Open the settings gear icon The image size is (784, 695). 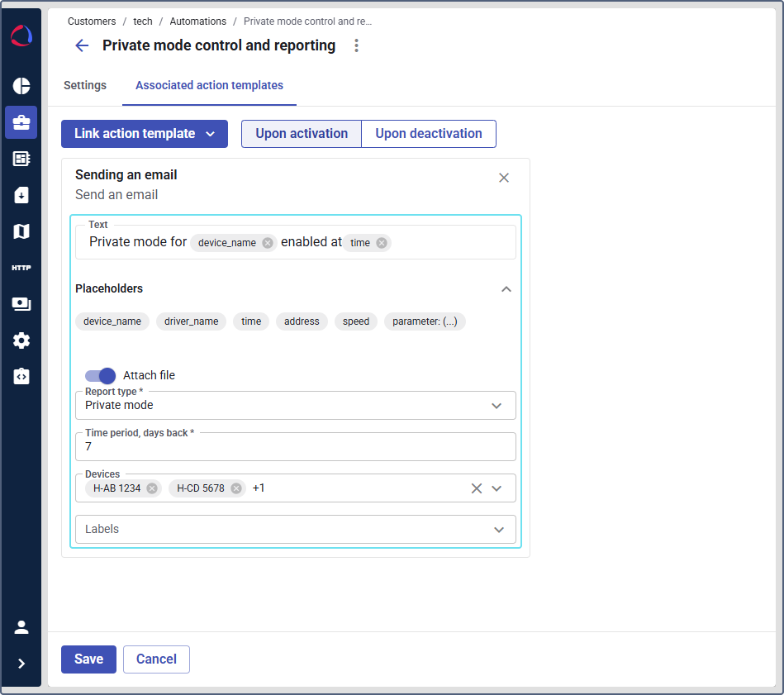21,340
